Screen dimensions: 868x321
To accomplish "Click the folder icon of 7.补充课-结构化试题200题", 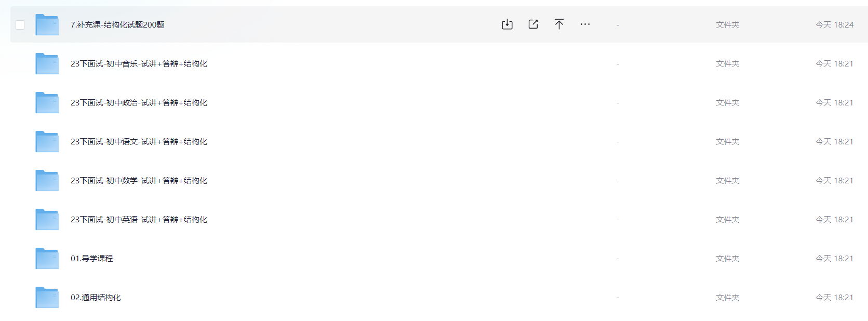I will [x=47, y=24].
